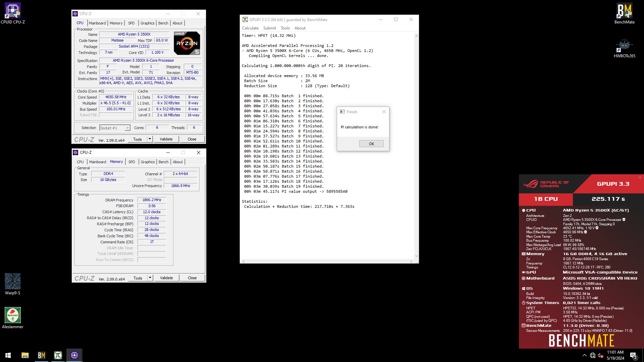Switch to GPUPI in the taskbar
The width and height of the screenshot is (644, 362).
[x=58, y=355]
